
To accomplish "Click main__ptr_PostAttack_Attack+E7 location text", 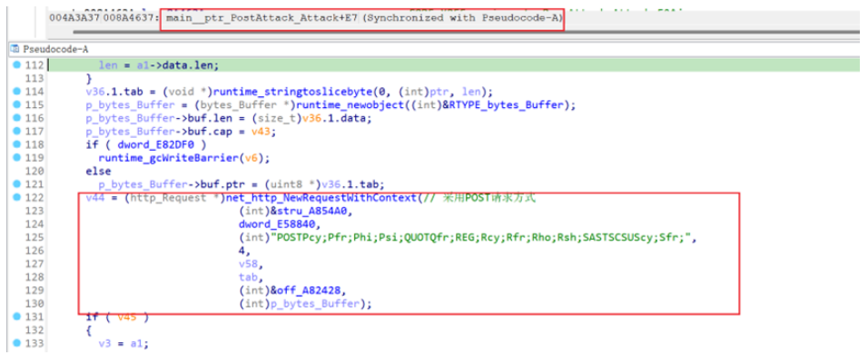I will [261, 18].
